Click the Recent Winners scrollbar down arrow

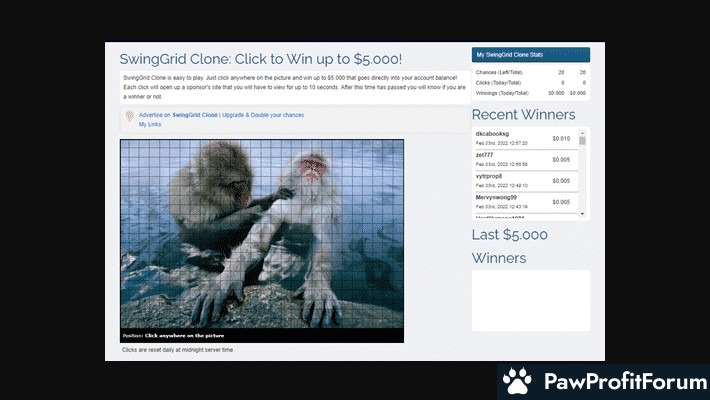tap(582, 214)
